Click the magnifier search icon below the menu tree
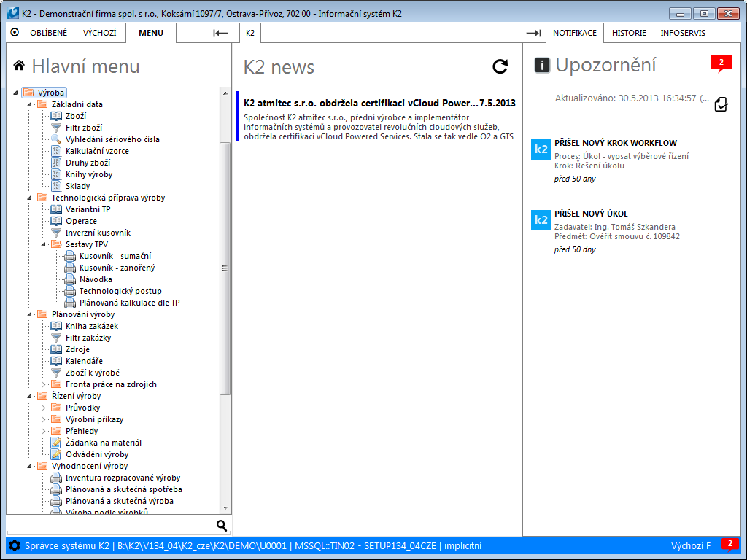747x560 pixels. [x=222, y=525]
